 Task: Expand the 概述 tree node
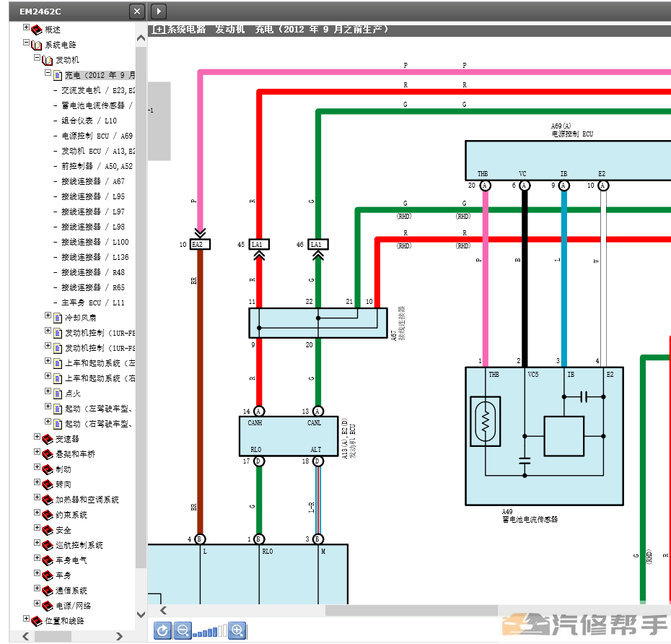click(26, 27)
